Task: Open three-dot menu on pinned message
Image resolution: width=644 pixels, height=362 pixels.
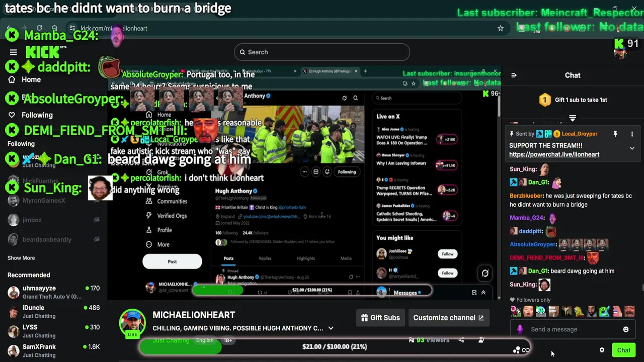Action: (x=632, y=134)
